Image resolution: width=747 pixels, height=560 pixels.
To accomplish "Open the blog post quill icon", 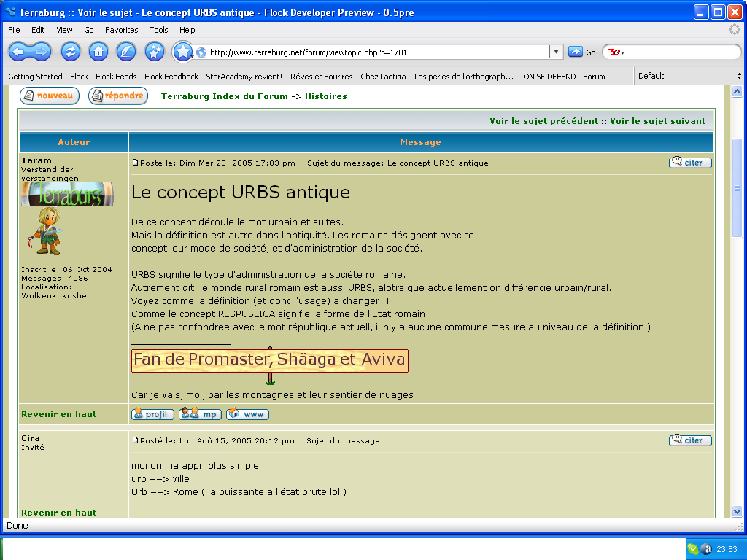I will [126, 52].
